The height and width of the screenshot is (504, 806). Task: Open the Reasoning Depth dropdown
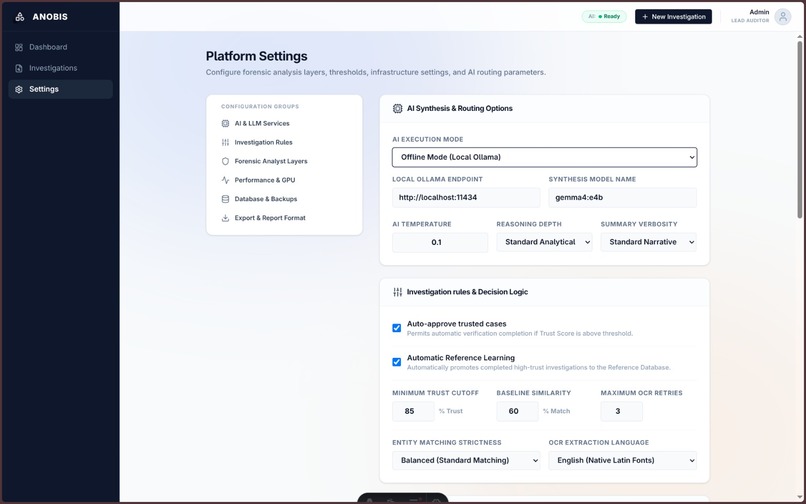pyautogui.click(x=544, y=242)
